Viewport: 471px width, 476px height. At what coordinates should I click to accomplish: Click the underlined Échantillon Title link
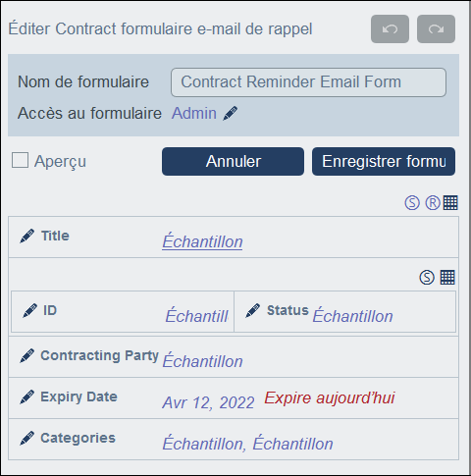pyautogui.click(x=202, y=241)
